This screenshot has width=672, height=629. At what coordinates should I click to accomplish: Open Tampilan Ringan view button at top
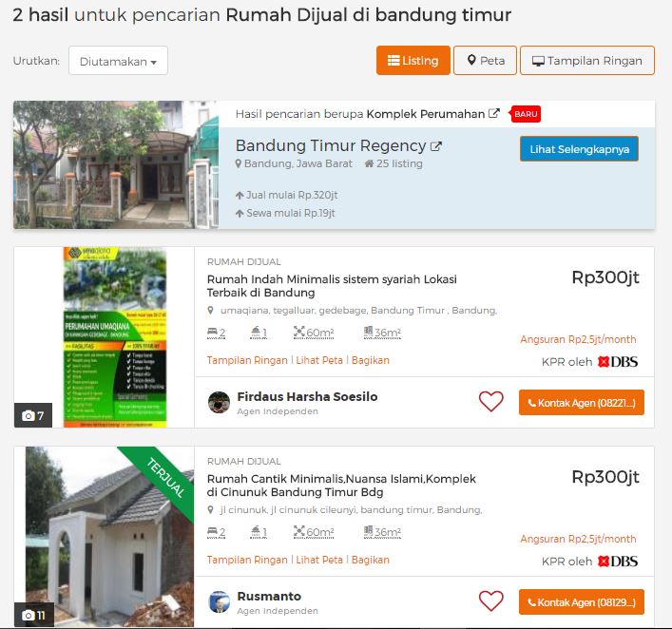click(587, 61)
